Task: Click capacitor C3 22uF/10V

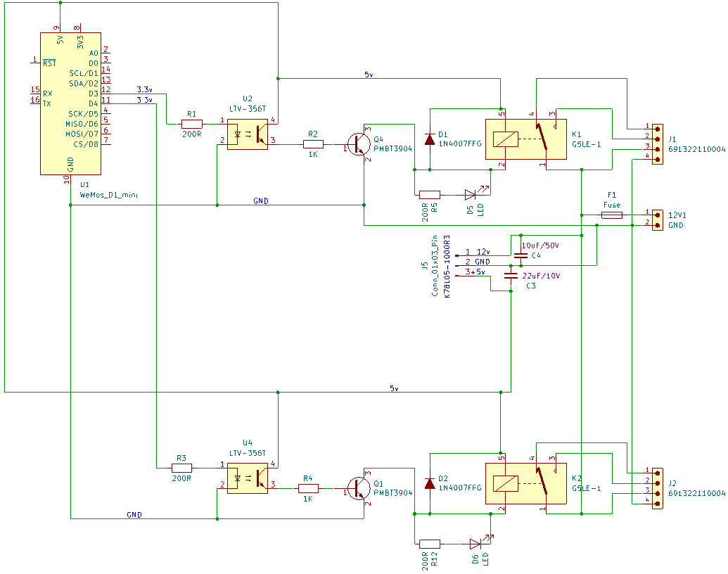Action: click(x=509, y=276)
